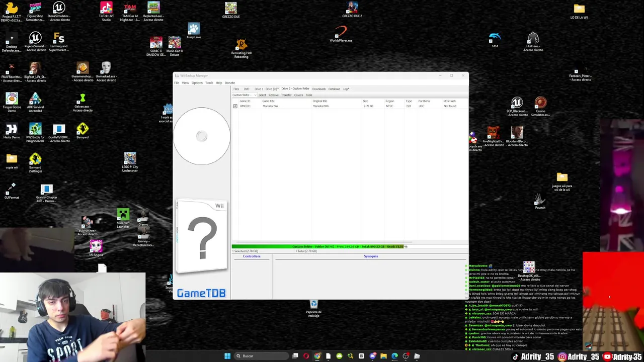The height and width of the screenshot is (362, 644).
Task: Open the Select toolbar menu
Action: click(262, 95)
